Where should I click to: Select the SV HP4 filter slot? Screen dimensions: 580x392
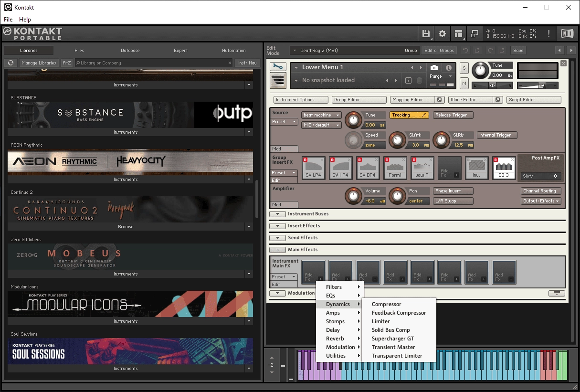point(341,168)
